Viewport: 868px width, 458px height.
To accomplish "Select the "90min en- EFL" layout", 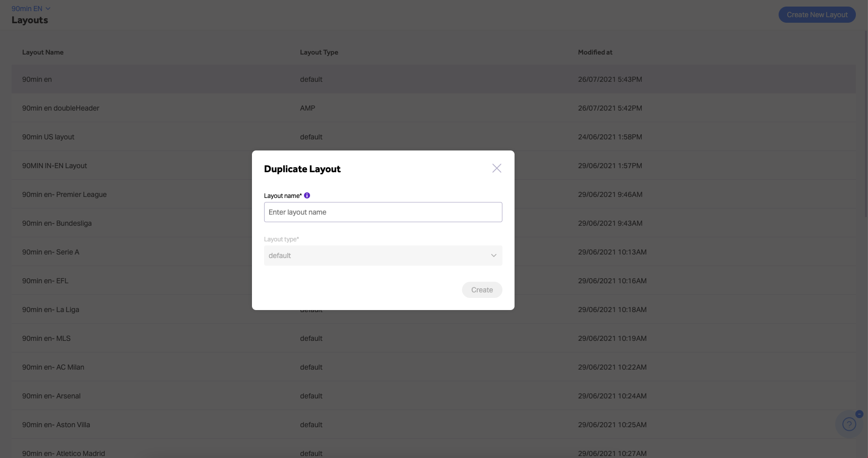I will pyautogui.click(x=45, y=281).
